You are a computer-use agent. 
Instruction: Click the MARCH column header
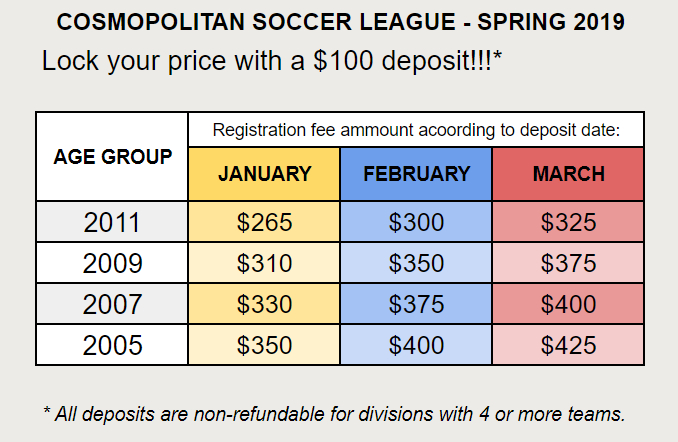point(568,174)
